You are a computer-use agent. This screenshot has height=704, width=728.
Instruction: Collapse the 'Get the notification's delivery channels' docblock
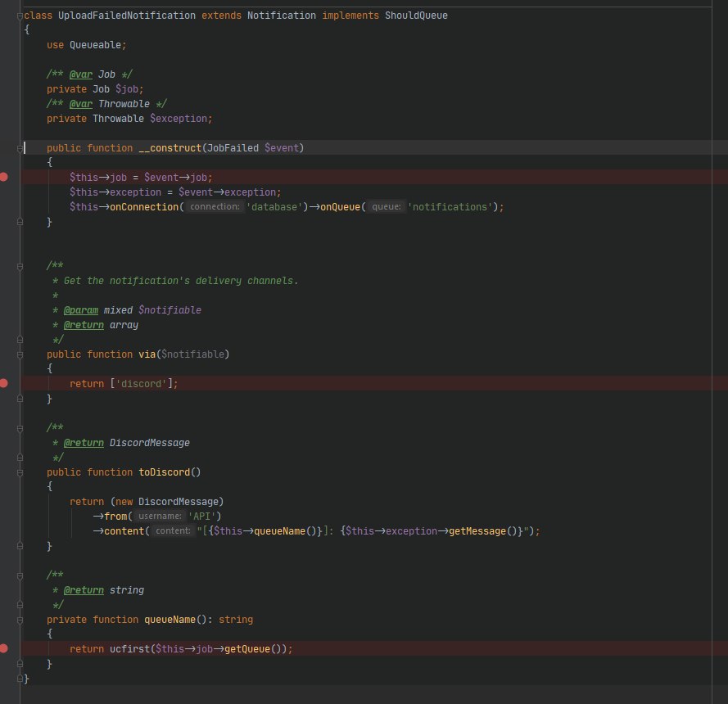point(20,266)
